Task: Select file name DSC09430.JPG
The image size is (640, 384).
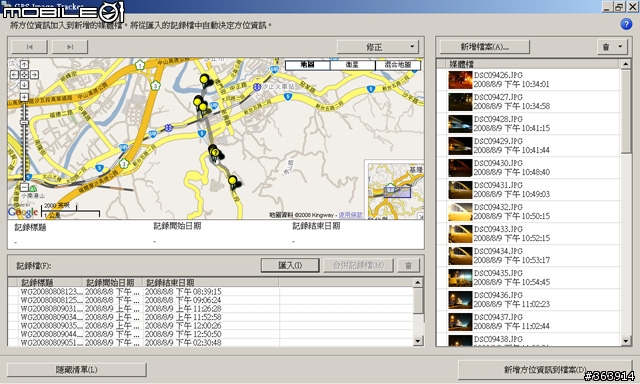Action: click(x=498, y=163)
